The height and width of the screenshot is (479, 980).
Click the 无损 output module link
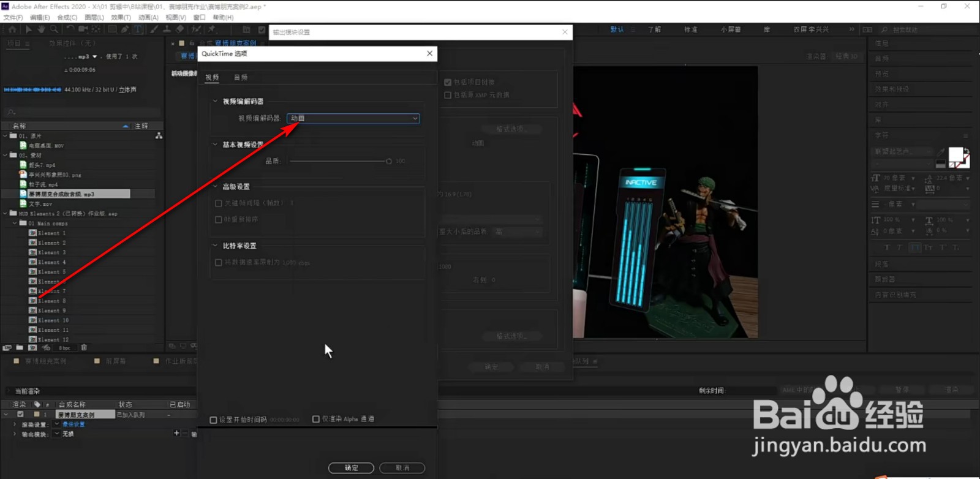coord(68,434)
